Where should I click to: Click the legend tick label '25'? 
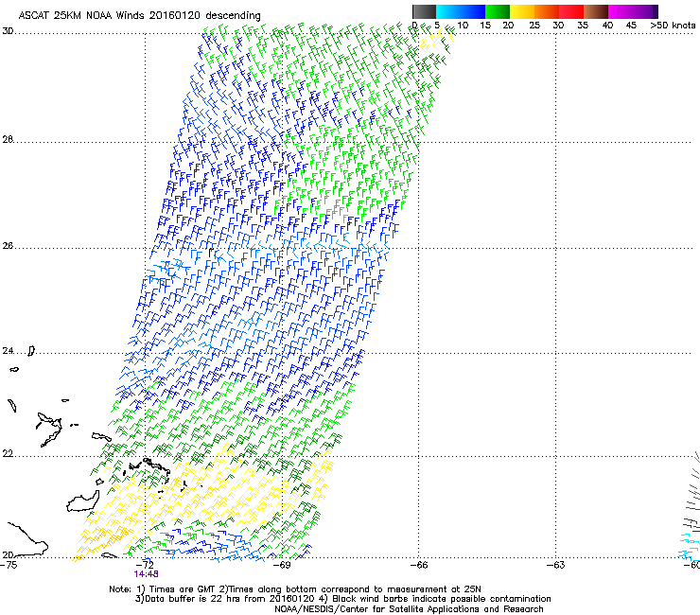(534, 26)
